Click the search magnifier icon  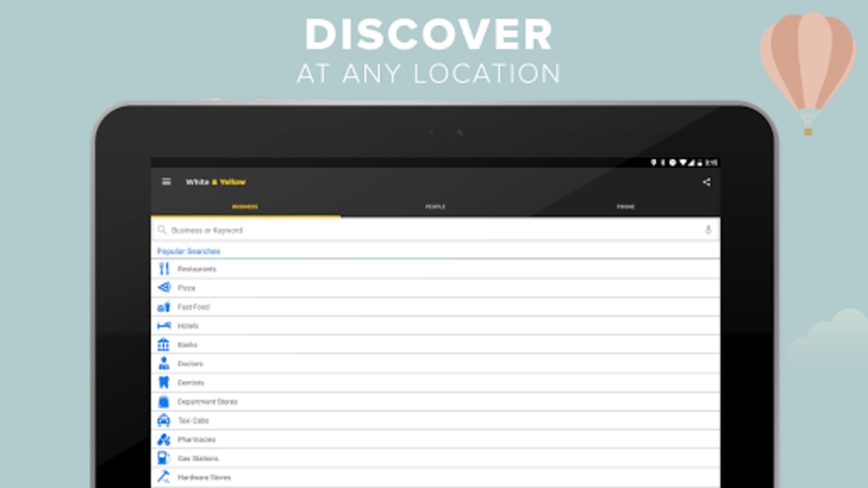[x=162, y=229]
